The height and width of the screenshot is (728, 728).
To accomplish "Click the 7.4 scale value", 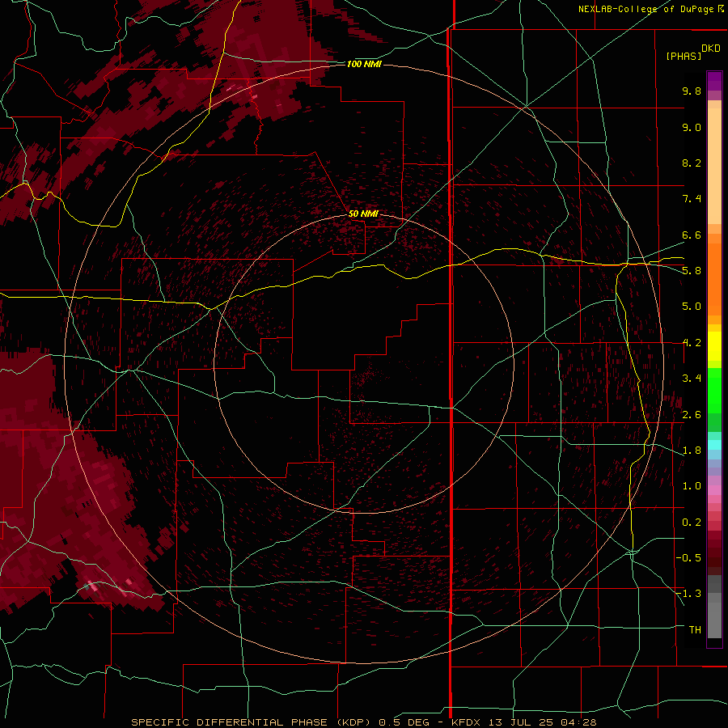I will [x=692, y=199].
